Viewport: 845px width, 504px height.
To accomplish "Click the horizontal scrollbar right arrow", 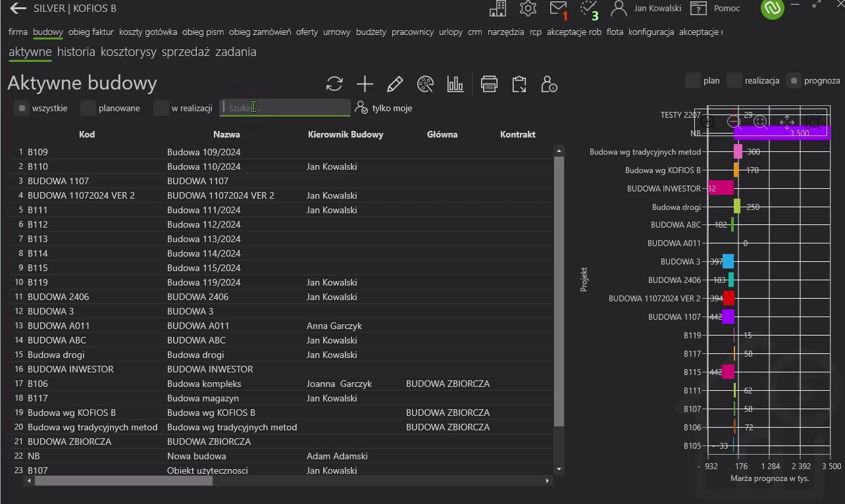I will pyautogui.click(x=548, y=481).
